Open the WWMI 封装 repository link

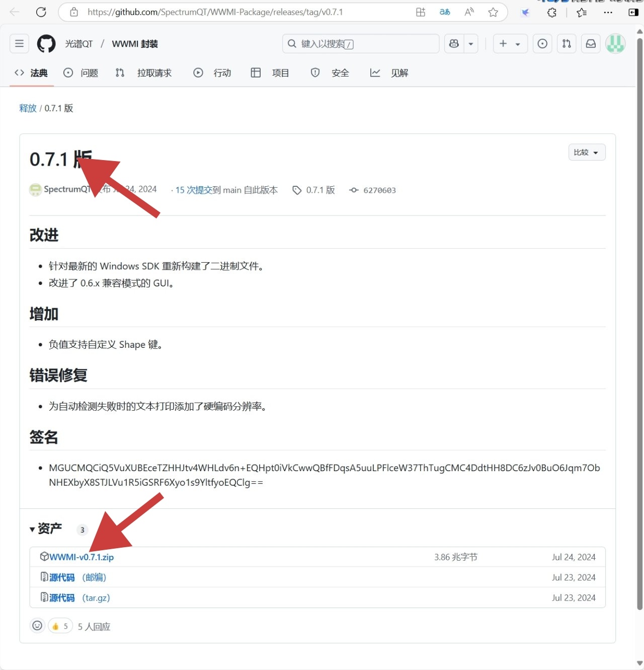135,44
